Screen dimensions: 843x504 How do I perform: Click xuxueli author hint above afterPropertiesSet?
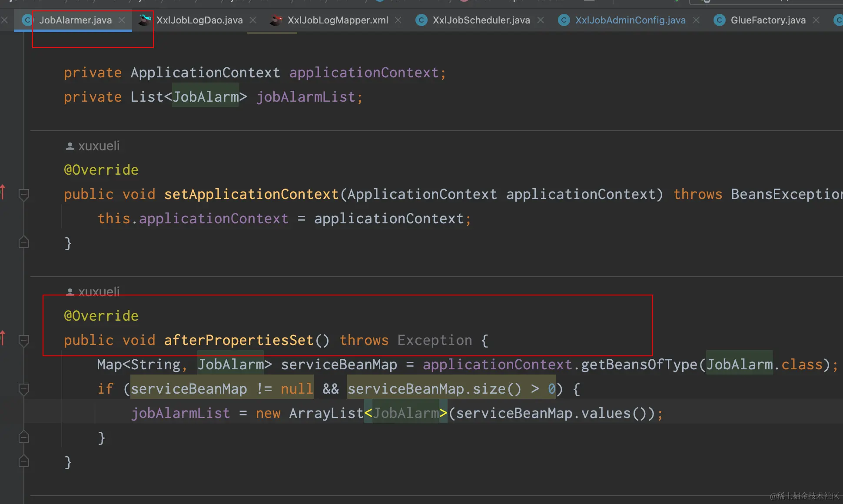pyautogui.click(x=99, y=292)
